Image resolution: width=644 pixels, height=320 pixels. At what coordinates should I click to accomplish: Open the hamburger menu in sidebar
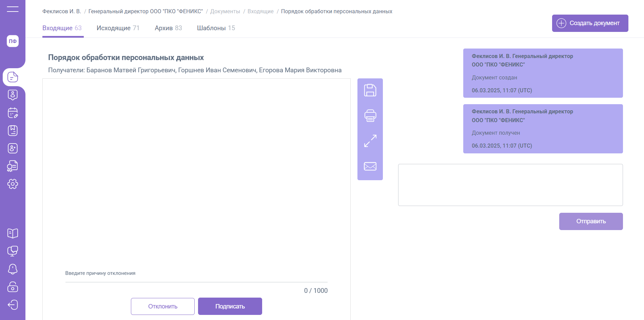pyautogui.click(x=13, y=9)
